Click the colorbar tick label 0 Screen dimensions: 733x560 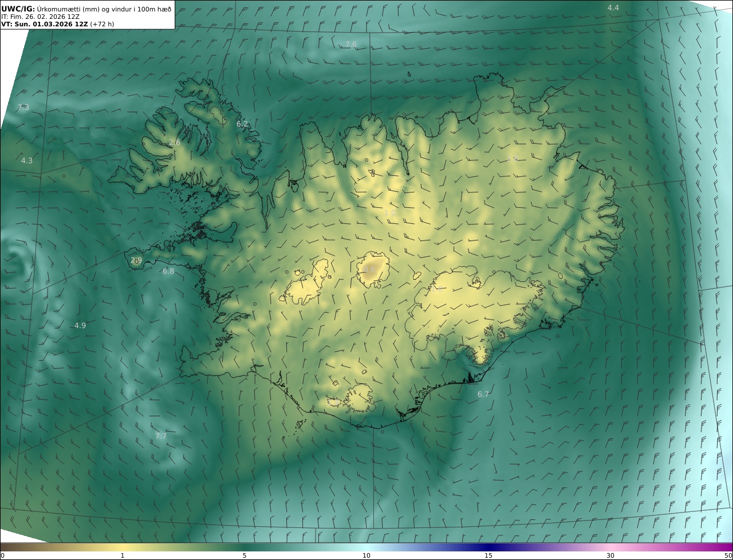click(x=2, y=555)
